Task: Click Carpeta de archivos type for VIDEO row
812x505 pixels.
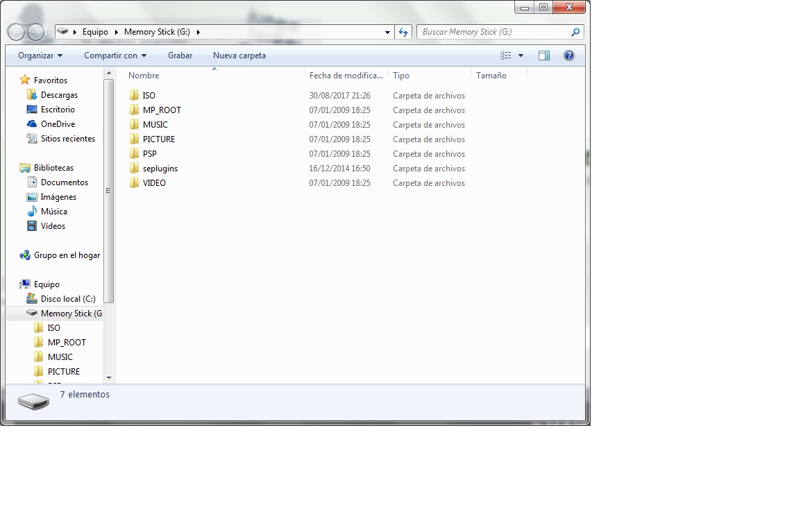Action: tap(429, 182)
